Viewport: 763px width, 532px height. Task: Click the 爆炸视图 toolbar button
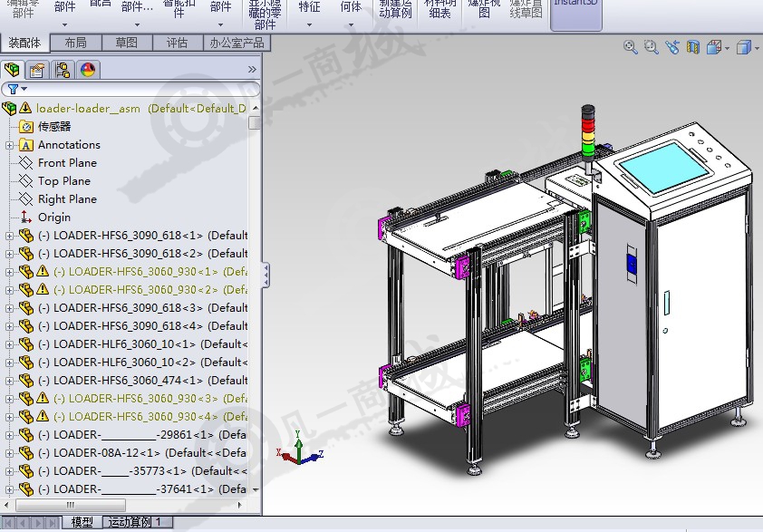(x=484, y=10)
